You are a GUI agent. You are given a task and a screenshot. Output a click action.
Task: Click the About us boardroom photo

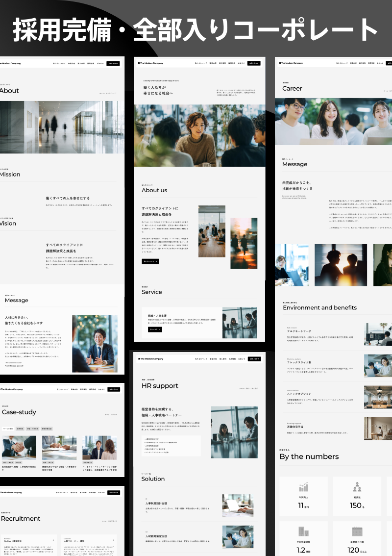pos(212,231)
